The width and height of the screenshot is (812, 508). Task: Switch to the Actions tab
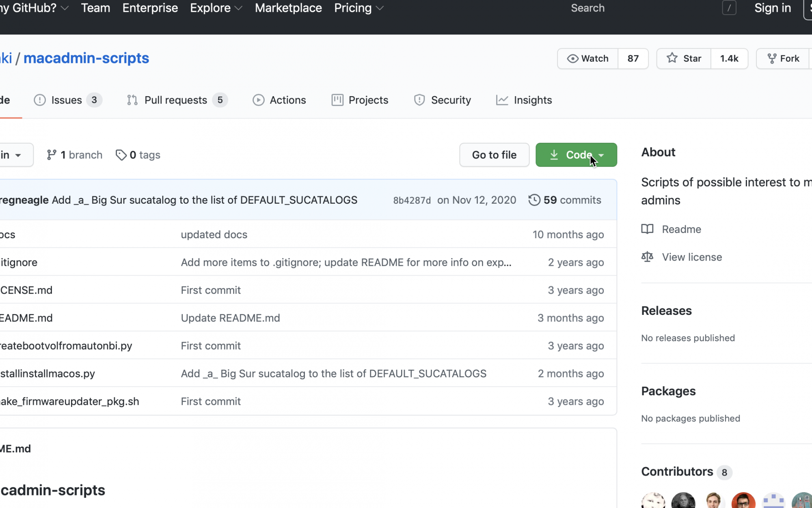279,100
